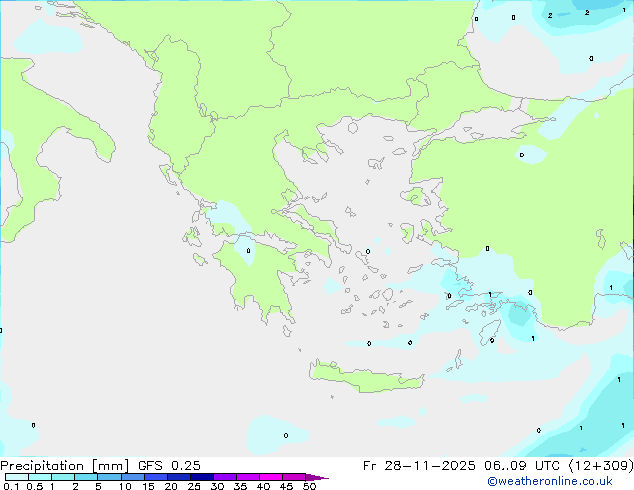Image resolution: width=634 pixels, height=490 pixels.
Task: Click the 2–5 mm legend color box
Action: point(86,477)
